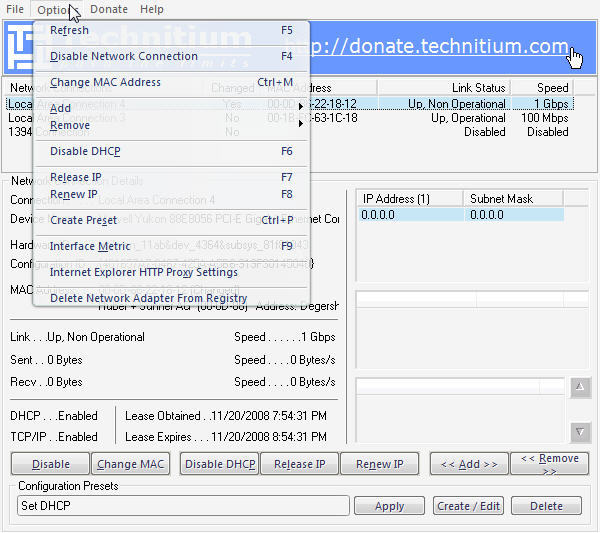Click the << Remove >> button
Screen dimensions: 600x533
pyautogui.click(x=549, y=464)
